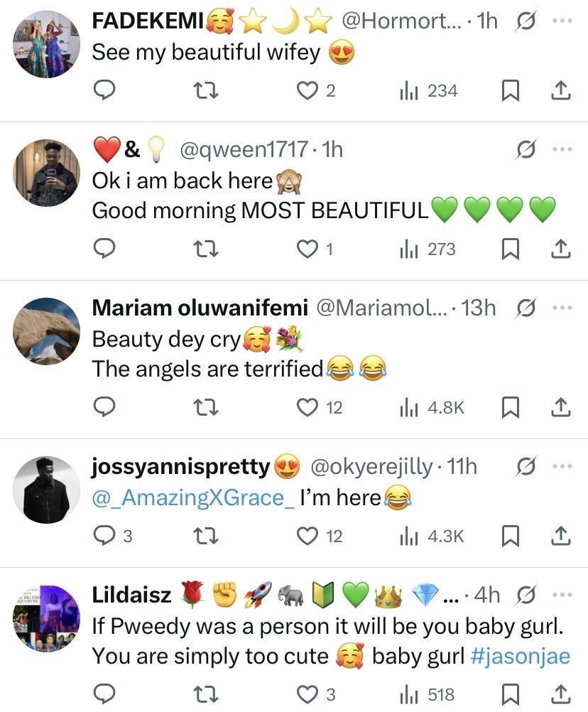Share the "Good morning MOST BEAUTIFUL" tweet
588x712 pixels.
tap(560, 249)
